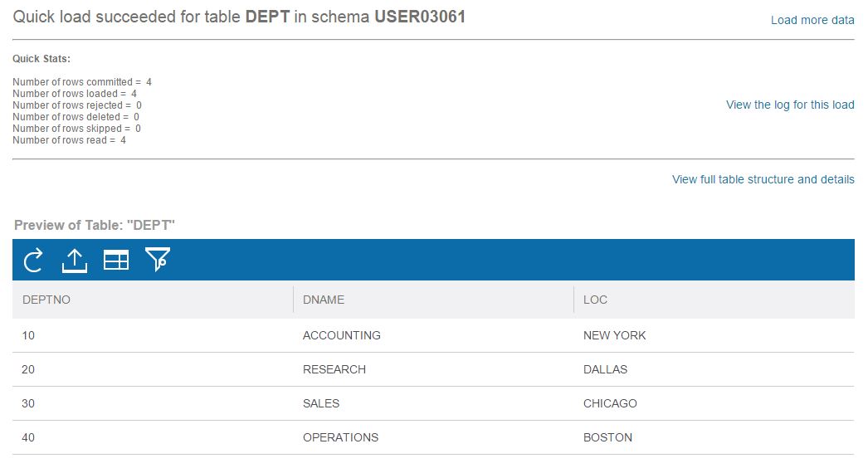Click the DNAME column header

pos(324,300)
